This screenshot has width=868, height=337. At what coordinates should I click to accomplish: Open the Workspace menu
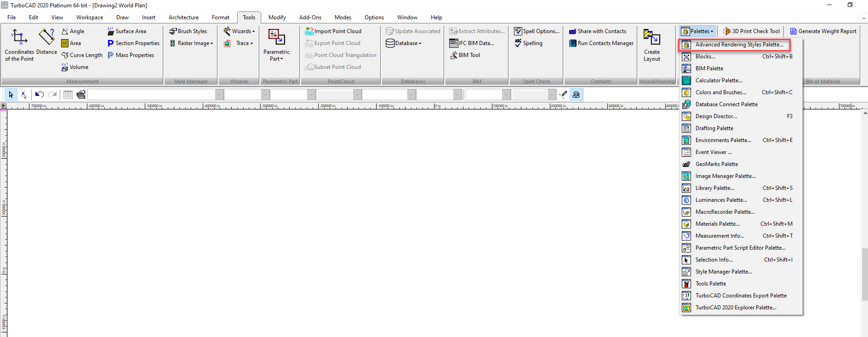point(90,17)
